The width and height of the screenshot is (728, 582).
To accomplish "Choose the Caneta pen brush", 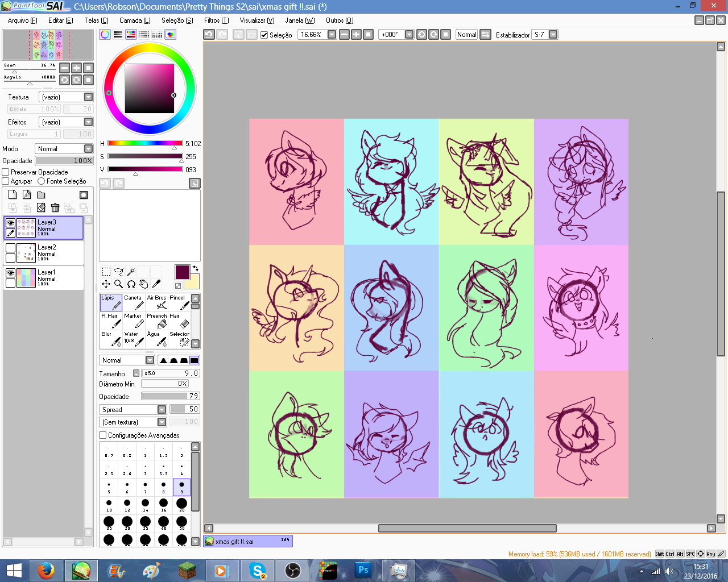I will point(134,302).
